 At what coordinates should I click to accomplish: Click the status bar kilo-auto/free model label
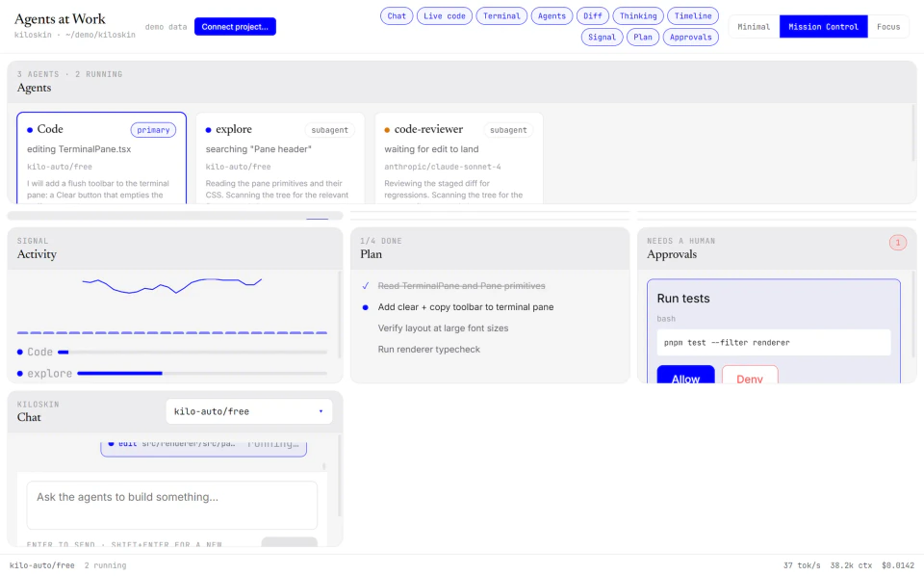[41, 565]
